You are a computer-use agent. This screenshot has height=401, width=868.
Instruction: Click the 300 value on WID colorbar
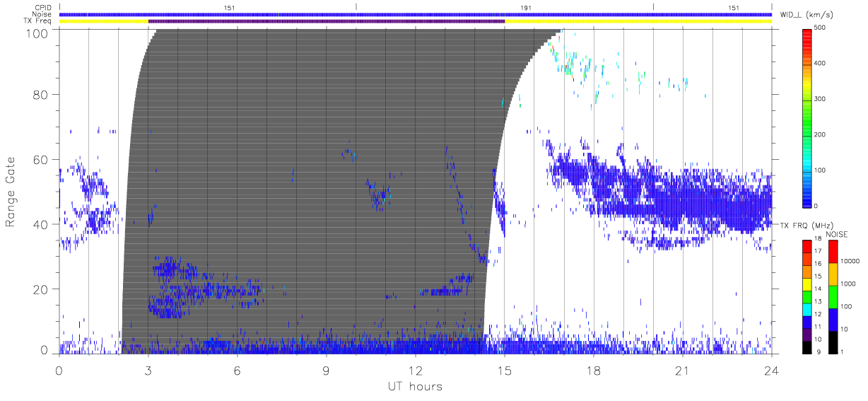(x=820, y=98)
